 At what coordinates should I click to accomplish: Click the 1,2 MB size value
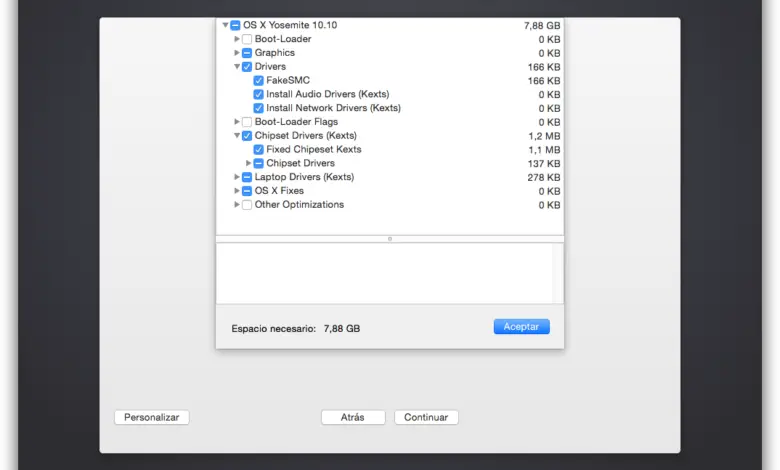click(544, 136)
